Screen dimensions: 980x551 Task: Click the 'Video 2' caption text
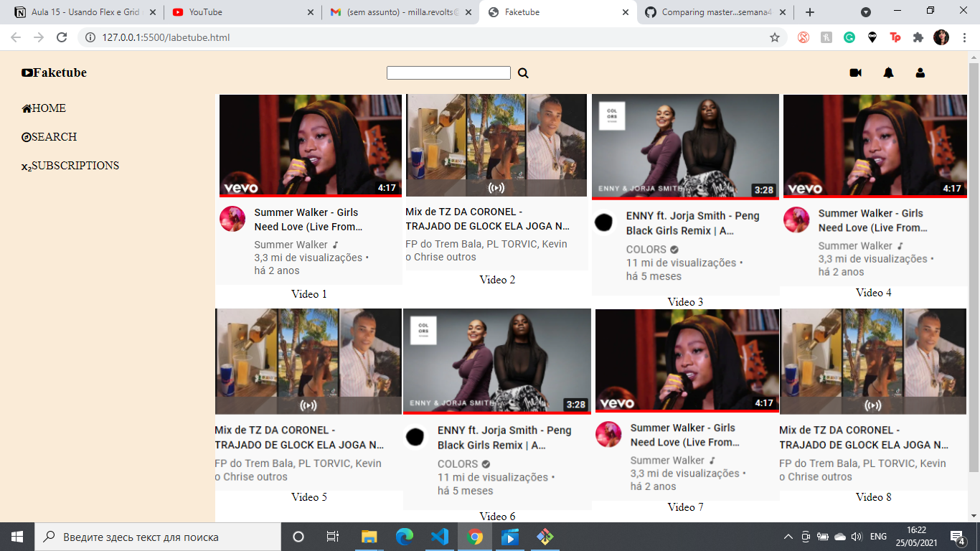(x=497, y=279)
